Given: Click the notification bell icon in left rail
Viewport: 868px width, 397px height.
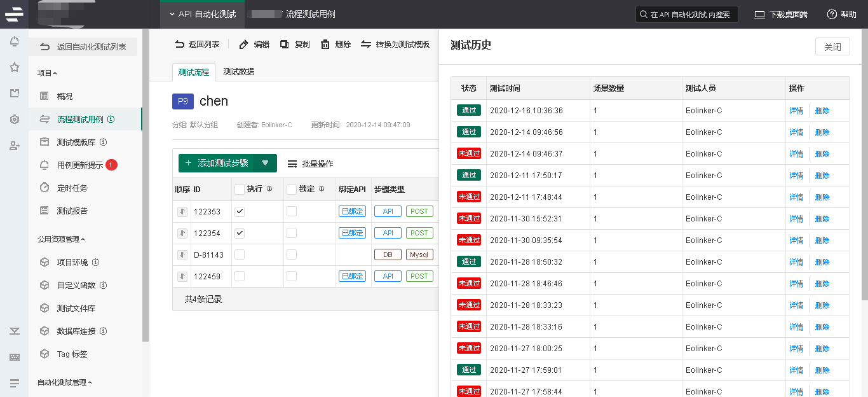Looking at the screenshot, I should 14,42.
